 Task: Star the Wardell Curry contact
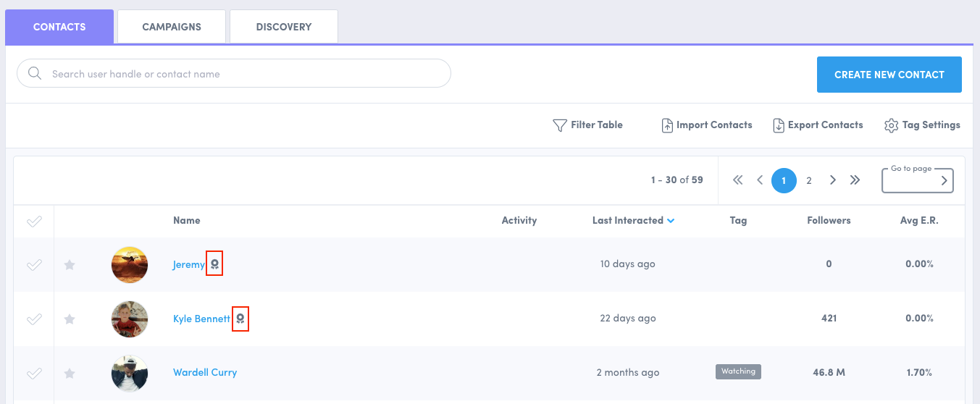pos(70,374)
